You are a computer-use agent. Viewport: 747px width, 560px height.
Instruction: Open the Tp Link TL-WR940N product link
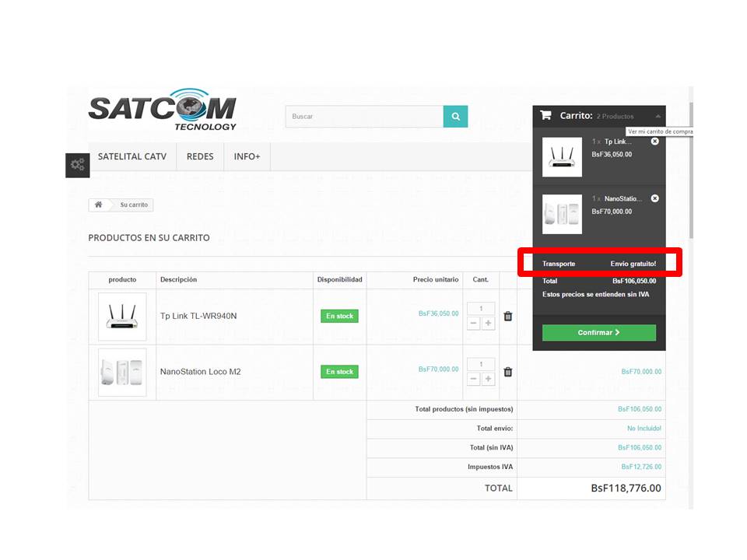tap(198, 317)
